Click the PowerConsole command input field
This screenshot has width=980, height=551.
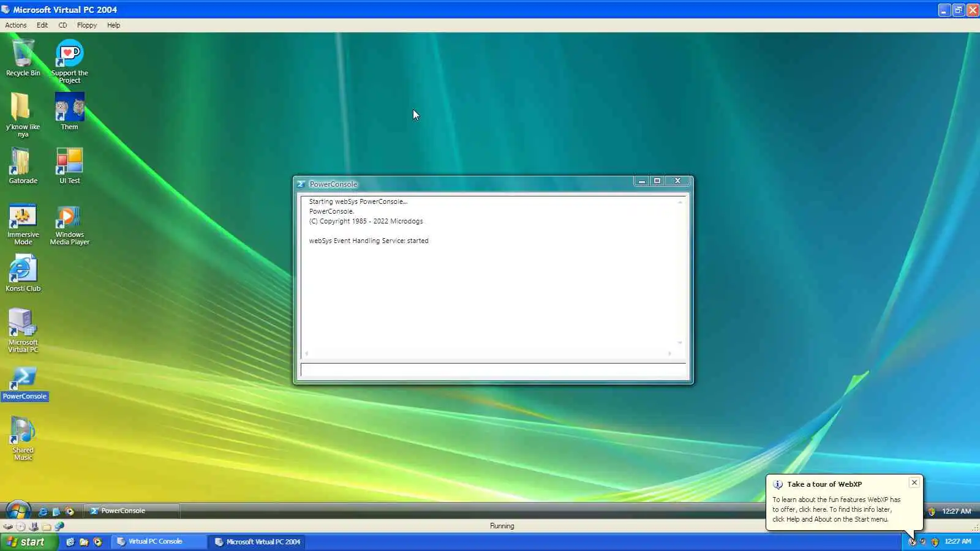pos(493,370)
